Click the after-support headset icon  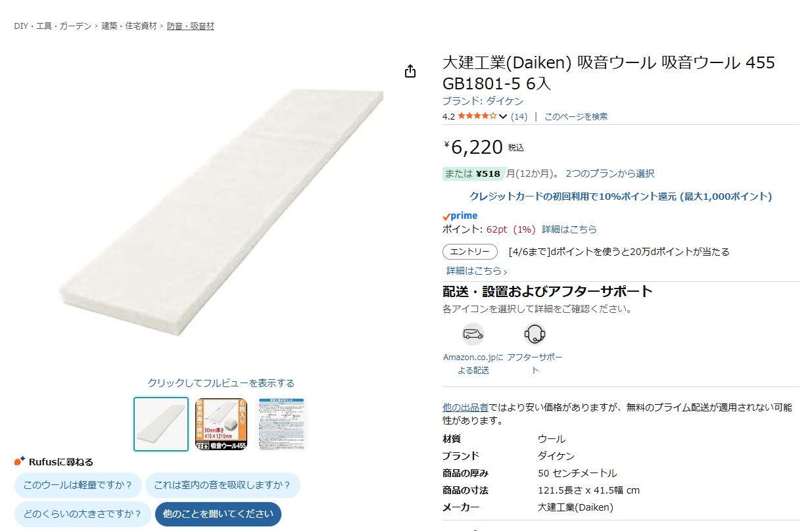[x=535, y=334]
